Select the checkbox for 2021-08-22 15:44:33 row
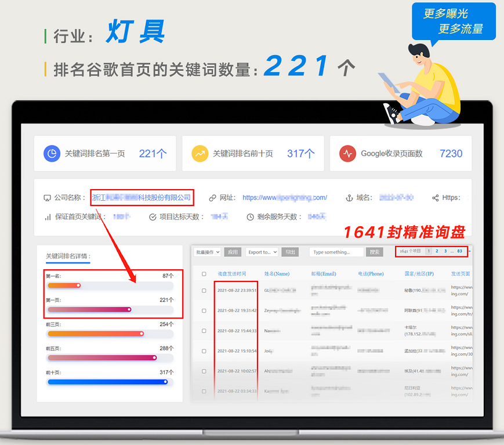 204,331
